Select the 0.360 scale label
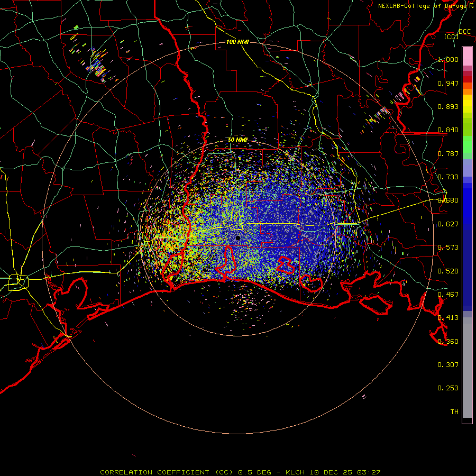Image resolution: width=476 pixels, height=476 pixels. point(448,342)
